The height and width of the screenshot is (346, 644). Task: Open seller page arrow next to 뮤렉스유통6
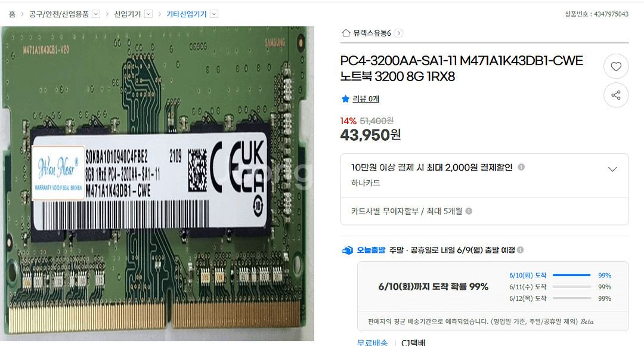coord(398,33)
